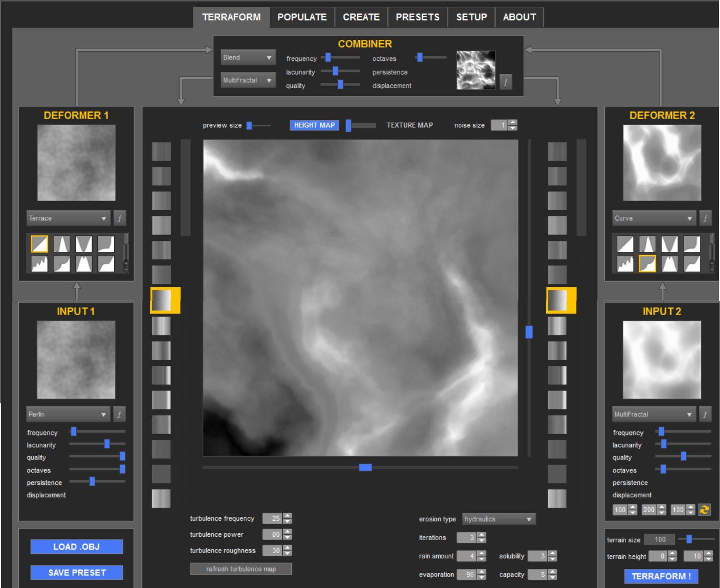Select the narrow single-peak curve in Deformer 1
This screenshot has height=588, width=720.
tap(61, 244)
